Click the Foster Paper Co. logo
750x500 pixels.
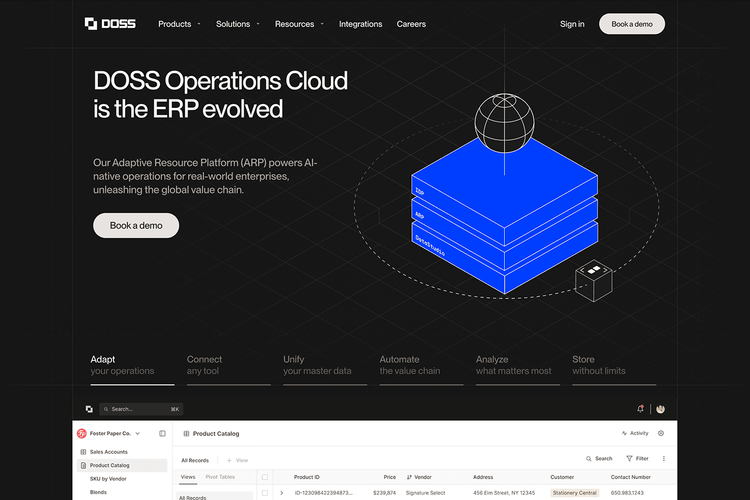[82, 433]
